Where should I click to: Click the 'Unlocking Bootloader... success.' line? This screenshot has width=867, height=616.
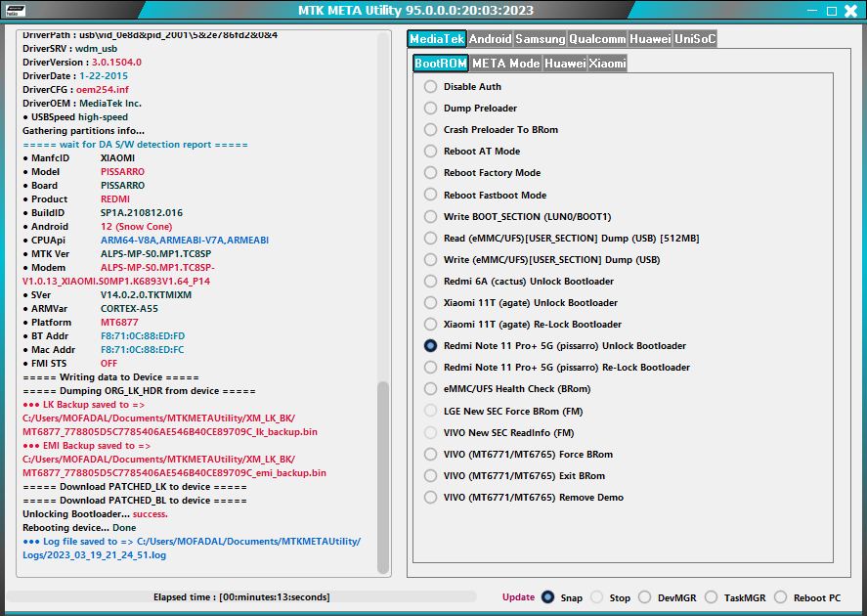[x=95, y=514]
